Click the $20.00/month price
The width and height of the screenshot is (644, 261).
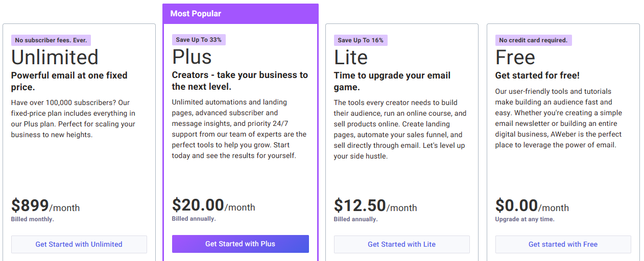tap(213, 205)
